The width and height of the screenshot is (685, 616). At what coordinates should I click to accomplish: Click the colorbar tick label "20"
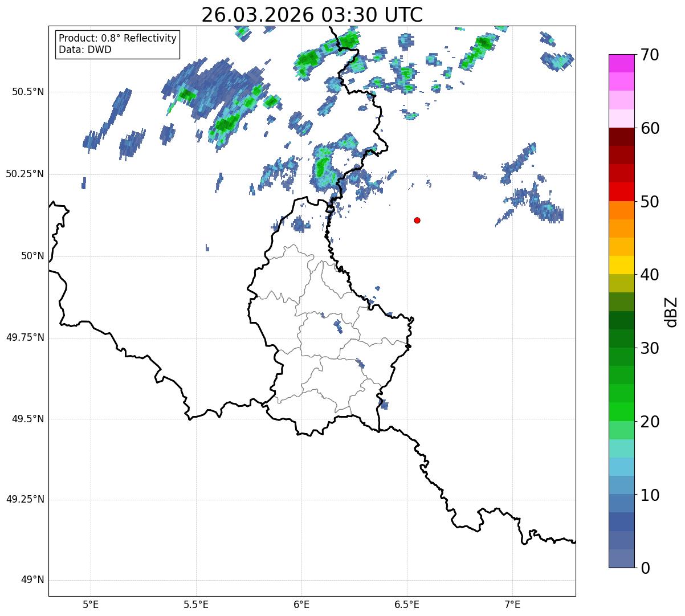[x=650, y=422]
